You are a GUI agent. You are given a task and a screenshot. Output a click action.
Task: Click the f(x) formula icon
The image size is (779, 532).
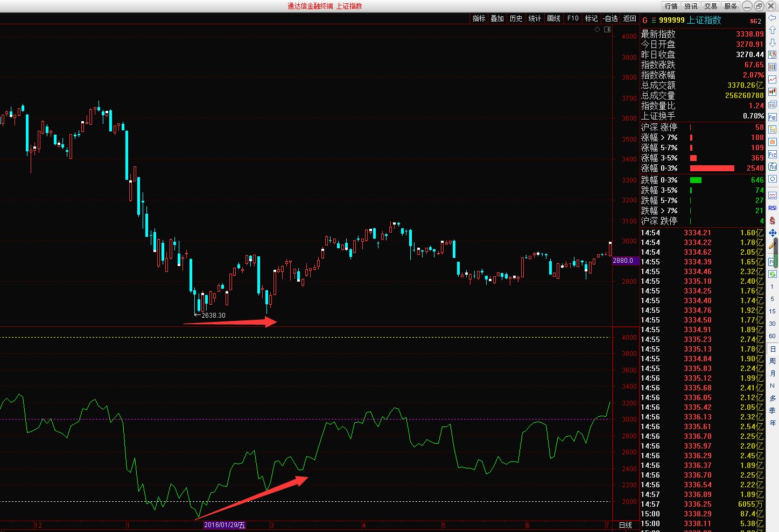coord(772,167)
